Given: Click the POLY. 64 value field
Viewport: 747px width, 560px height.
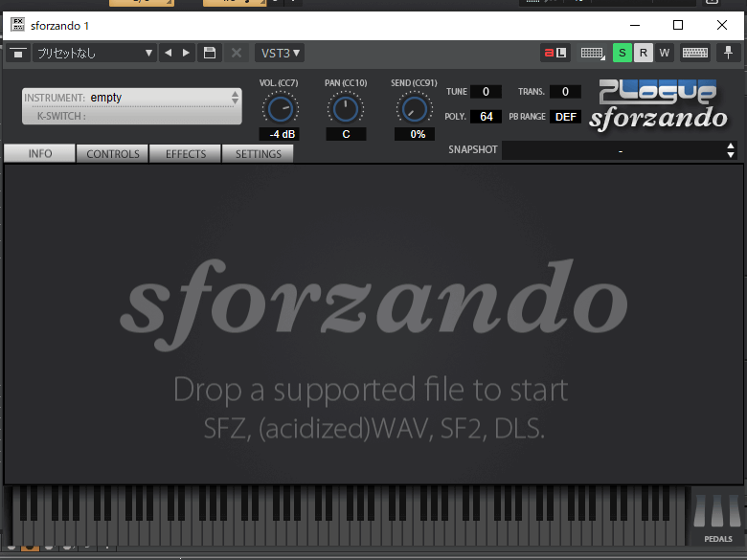Looking at the screenshot, I should (x=486, y=117).
